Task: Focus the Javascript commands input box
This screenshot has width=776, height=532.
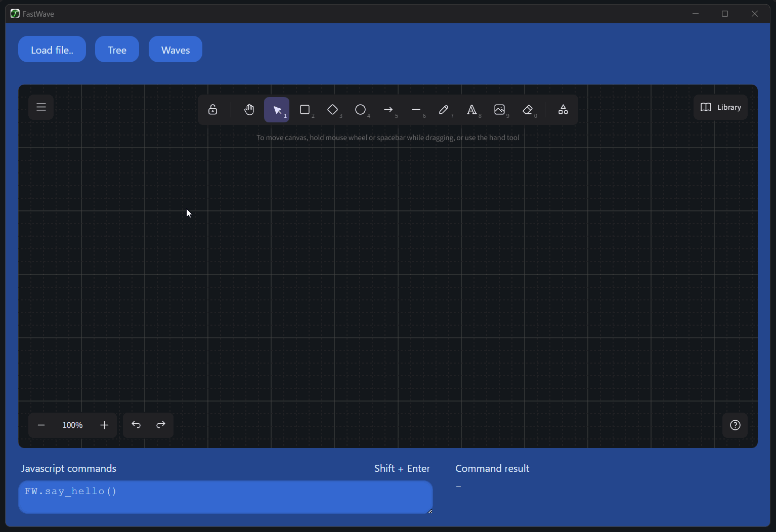Action: [x=226, y=497]
